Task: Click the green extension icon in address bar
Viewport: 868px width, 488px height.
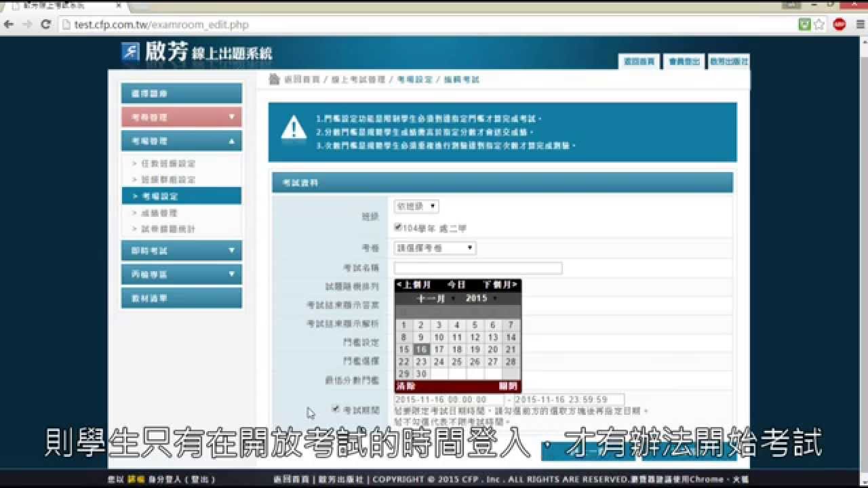Action: point(804,24)
